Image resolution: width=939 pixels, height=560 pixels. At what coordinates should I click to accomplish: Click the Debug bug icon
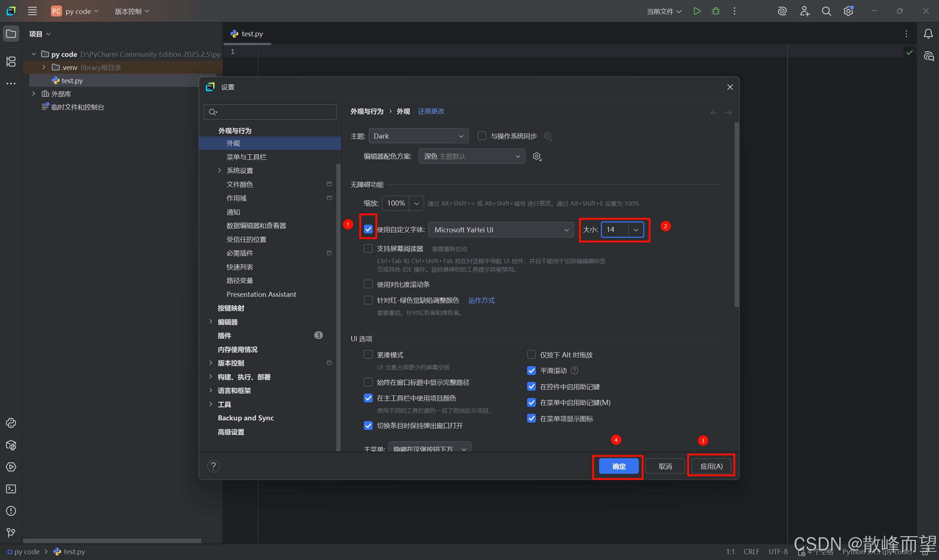(x=716, y=11)
